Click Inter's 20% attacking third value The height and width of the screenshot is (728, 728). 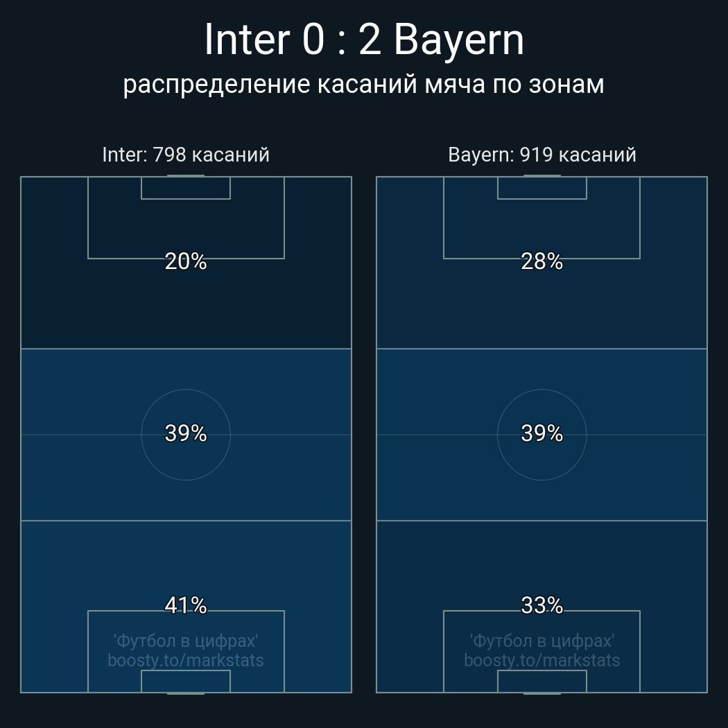point(186,261)
